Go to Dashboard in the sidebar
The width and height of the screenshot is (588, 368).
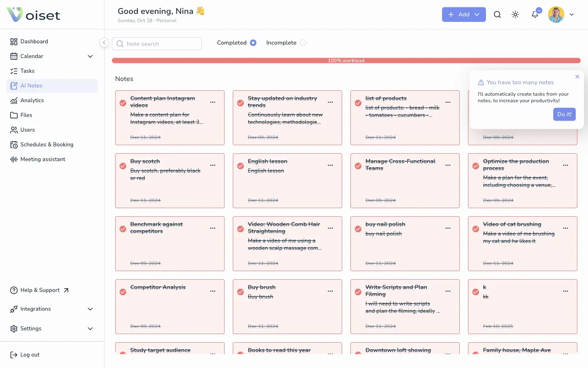[52, 42]
